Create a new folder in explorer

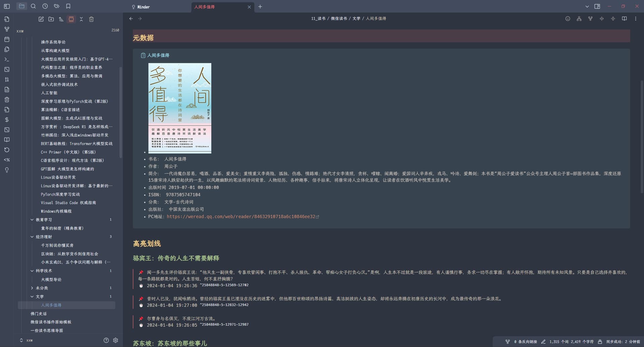coord(51,19)
